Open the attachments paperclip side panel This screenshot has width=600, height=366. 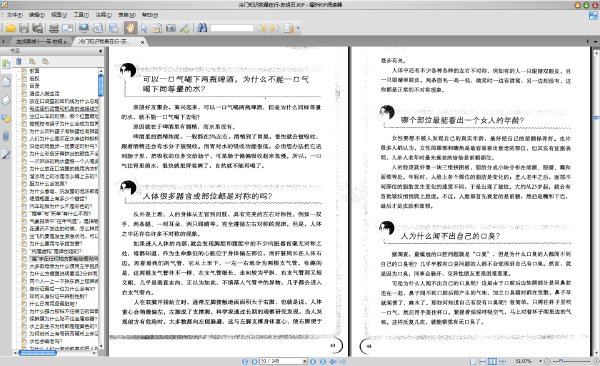point(6,136)
